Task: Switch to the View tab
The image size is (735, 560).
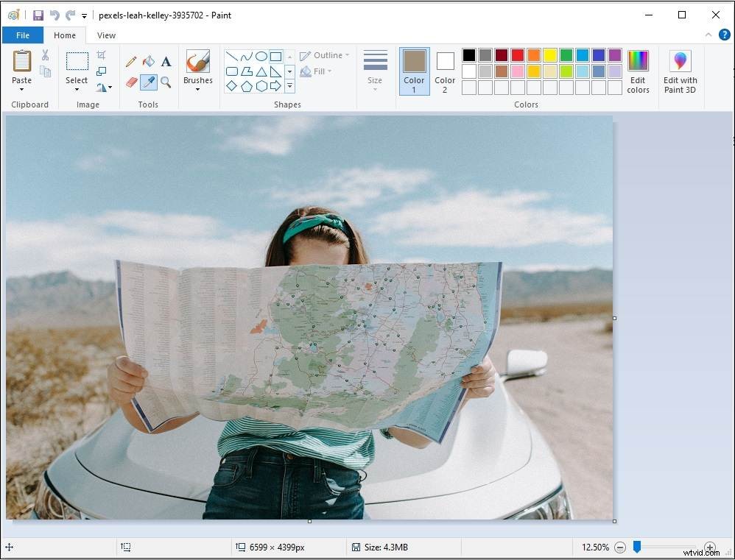Action: click(105, 35)
